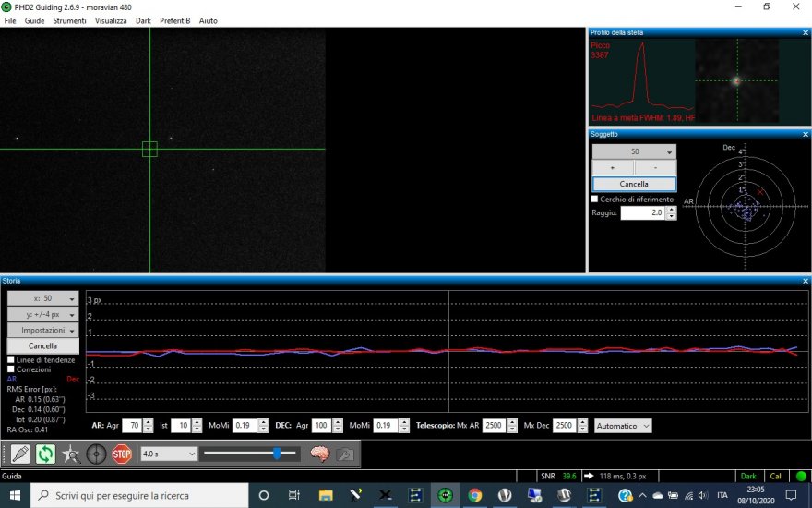Close the Storia panel

[x=806, y=281]
